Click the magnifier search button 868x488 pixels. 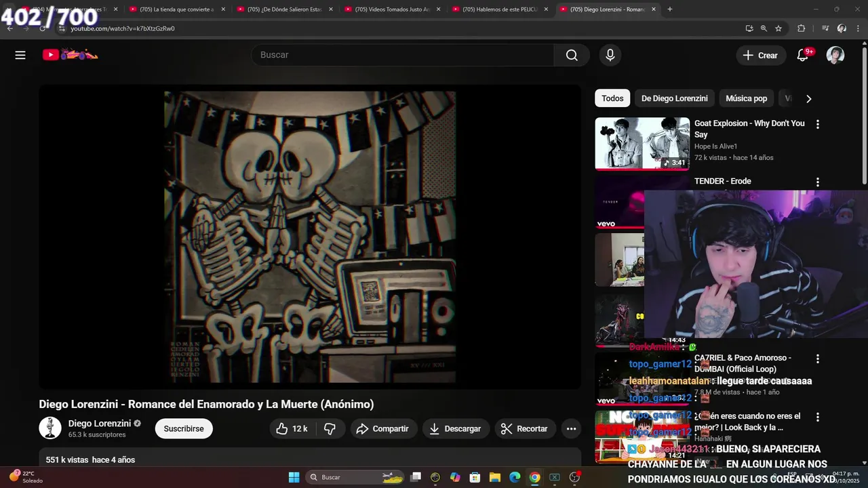[x=572, y=55]
